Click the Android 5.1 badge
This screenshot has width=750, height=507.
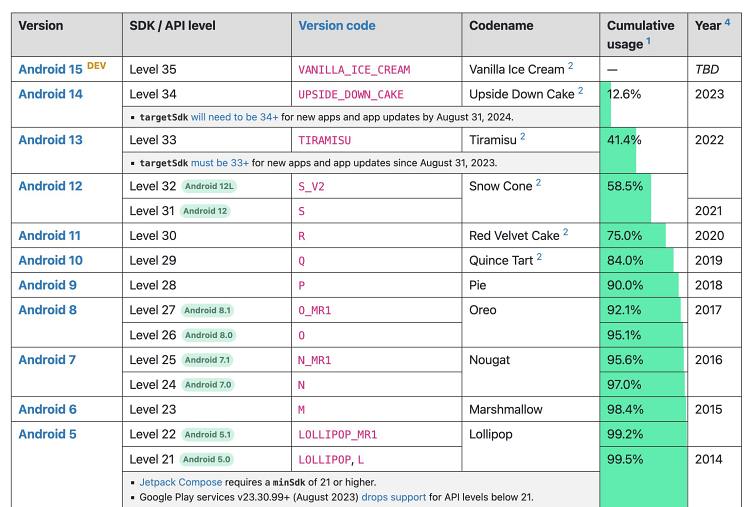coord(208,435)
